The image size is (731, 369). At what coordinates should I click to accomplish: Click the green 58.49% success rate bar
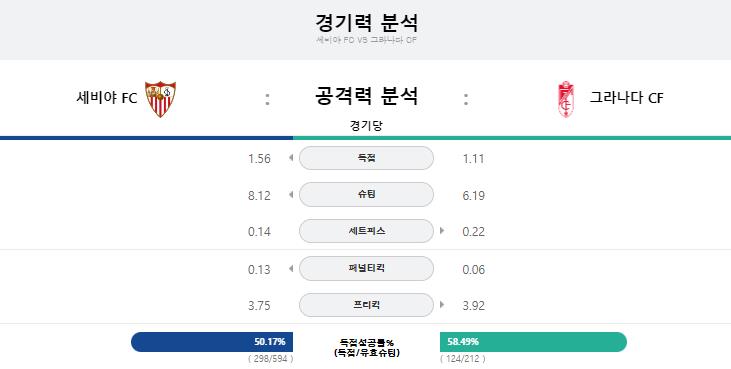tap(533, 342)
